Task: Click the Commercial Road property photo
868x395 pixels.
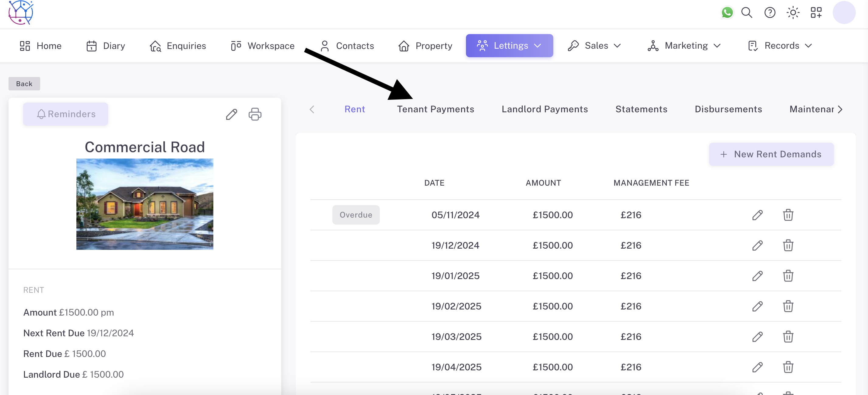Action: point(145,204)
